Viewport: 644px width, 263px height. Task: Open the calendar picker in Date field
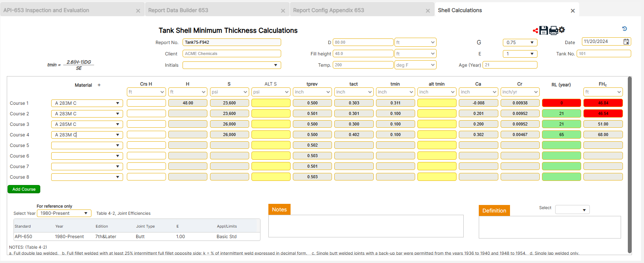[626, 42]
